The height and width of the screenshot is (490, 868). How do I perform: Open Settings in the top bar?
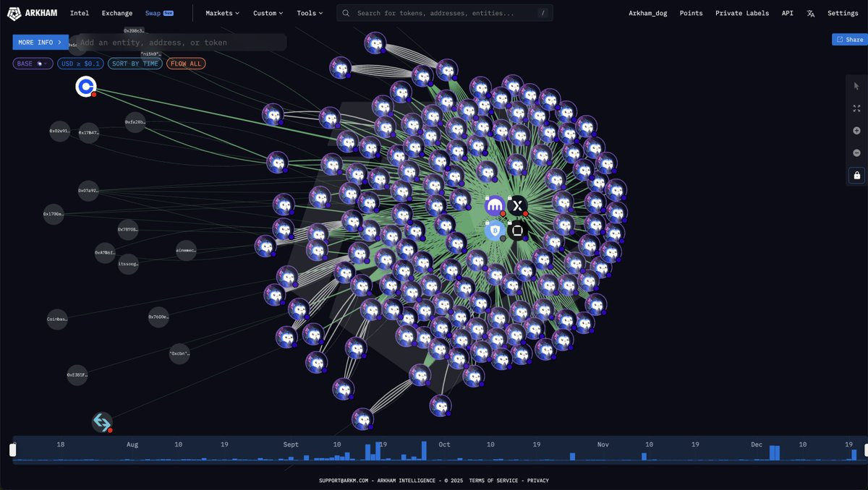[843, 13]
